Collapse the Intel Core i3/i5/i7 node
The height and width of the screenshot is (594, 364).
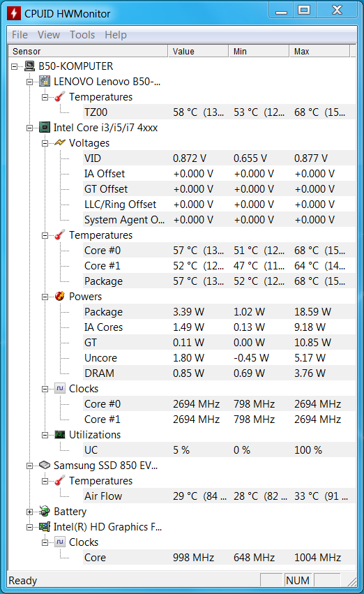[x=29, y=128]
